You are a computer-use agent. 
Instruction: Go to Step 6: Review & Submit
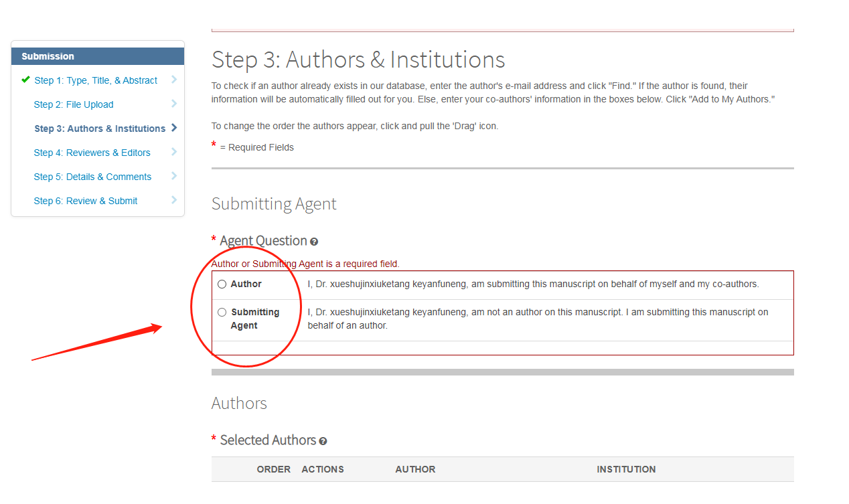coord(86,201)
